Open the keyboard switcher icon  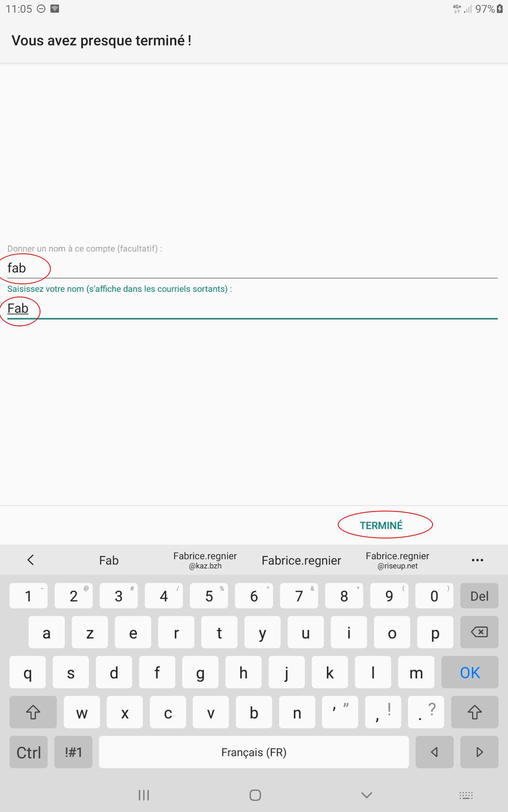coord(466,795)
